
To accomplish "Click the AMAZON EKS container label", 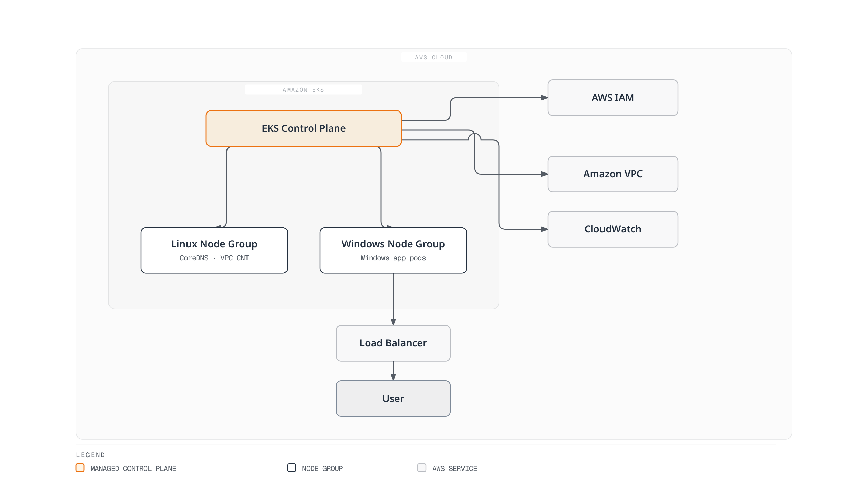I will click(x=303, y=90).
